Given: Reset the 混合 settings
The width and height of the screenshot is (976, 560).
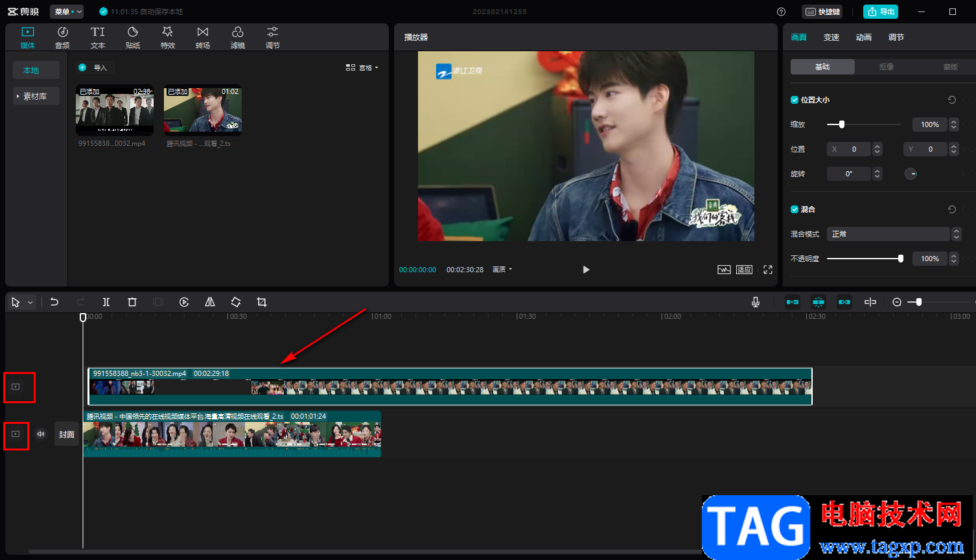Looking at the screenshot, I should pyautogui.click(x=951, y=209).
